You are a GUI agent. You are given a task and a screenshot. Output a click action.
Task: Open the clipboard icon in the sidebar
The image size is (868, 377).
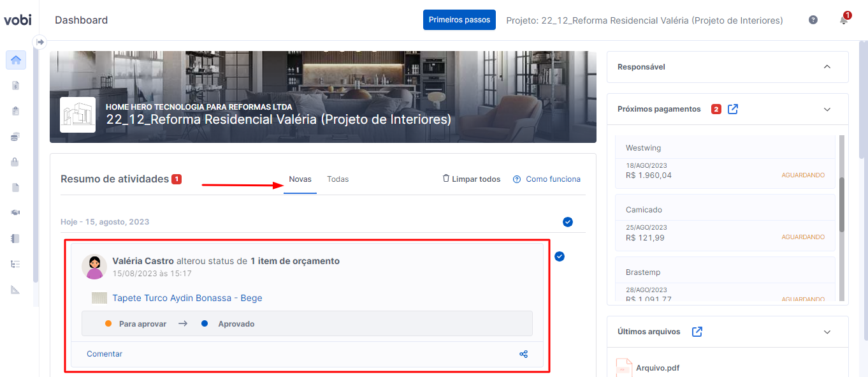click(16, 111)
